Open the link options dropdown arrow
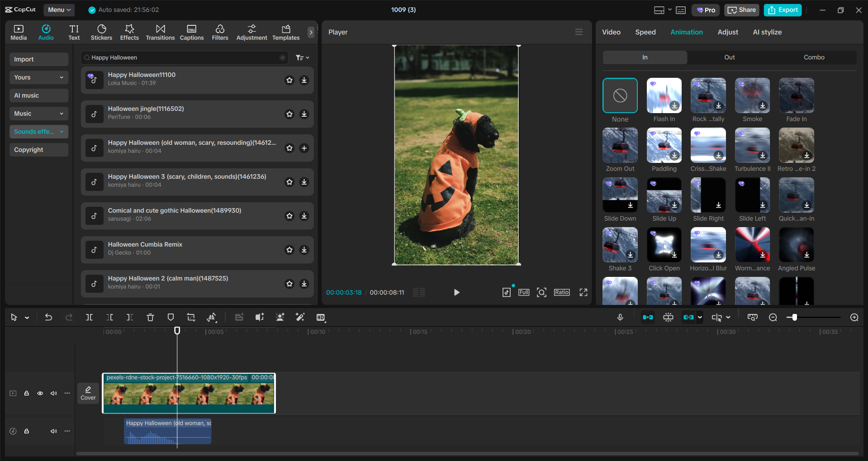Image resolution: width=868 pixels, height=461 pixels. tap(700, 317)
